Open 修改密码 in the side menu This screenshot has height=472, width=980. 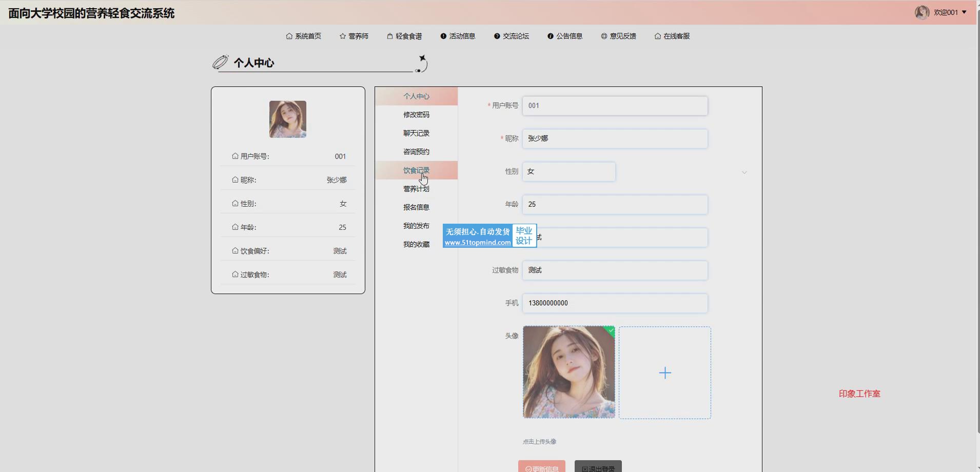416,115
